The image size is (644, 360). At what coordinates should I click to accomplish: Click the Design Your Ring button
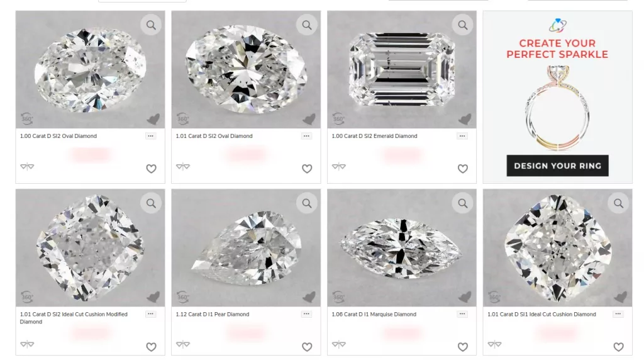[557, 166]
